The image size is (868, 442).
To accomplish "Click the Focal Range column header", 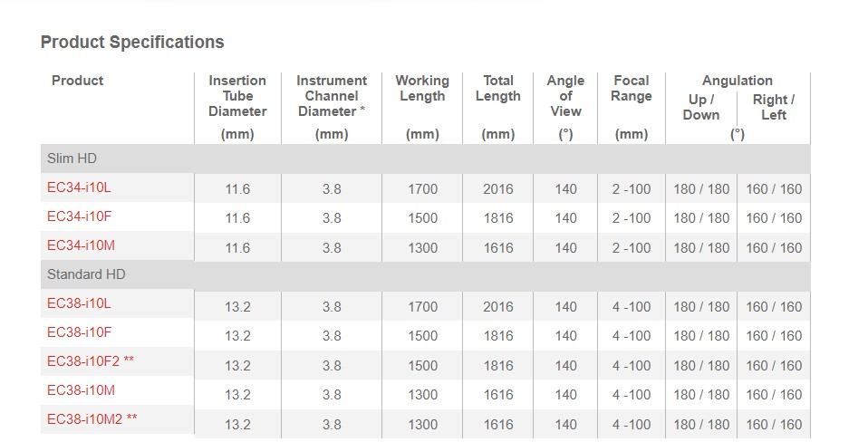I will (x=632, y=88).
